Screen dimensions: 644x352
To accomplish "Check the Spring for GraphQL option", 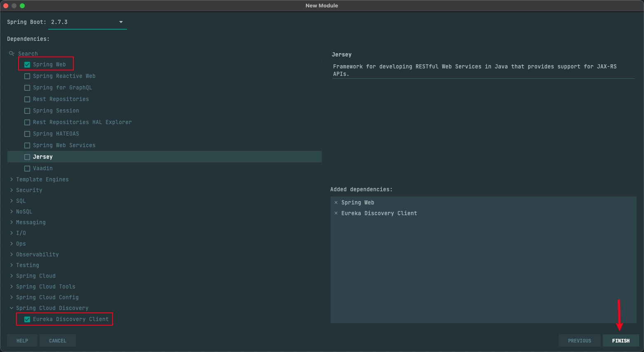I will click(27, 88).
